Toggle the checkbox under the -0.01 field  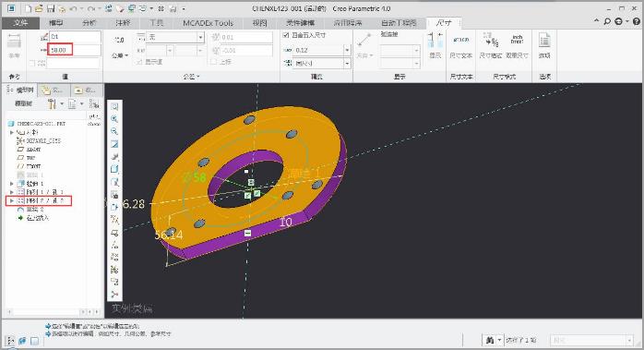213,62
